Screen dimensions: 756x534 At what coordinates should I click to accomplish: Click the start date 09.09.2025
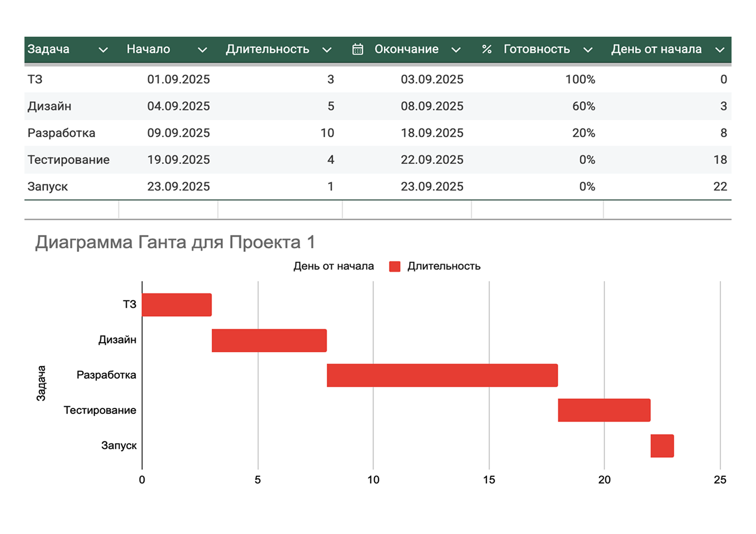pyautogui.click(x=178, y=133)
